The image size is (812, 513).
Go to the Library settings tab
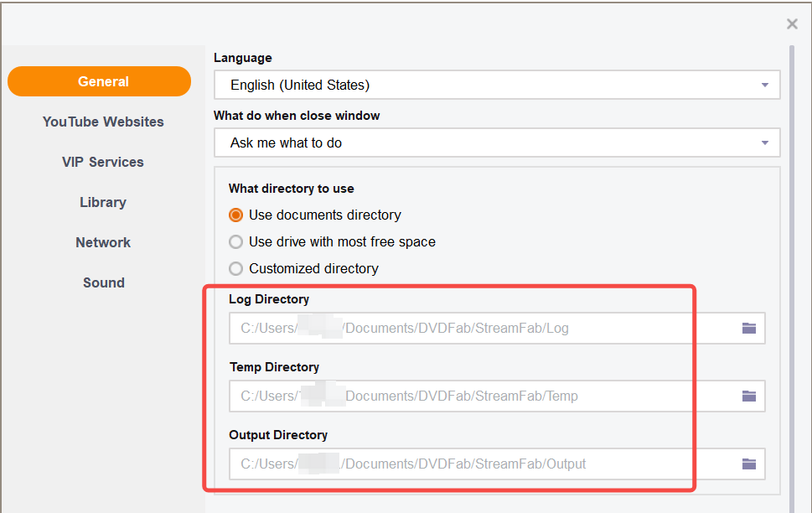click(103, 202)
